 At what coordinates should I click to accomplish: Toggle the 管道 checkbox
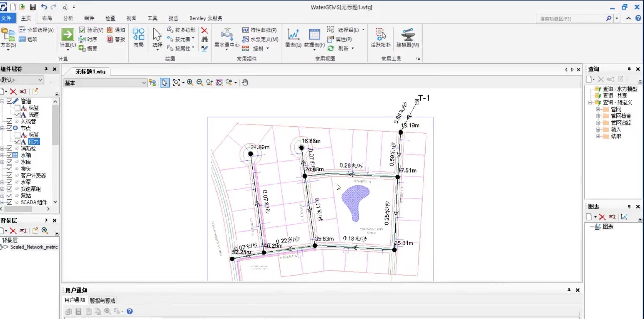coord(10,101)
